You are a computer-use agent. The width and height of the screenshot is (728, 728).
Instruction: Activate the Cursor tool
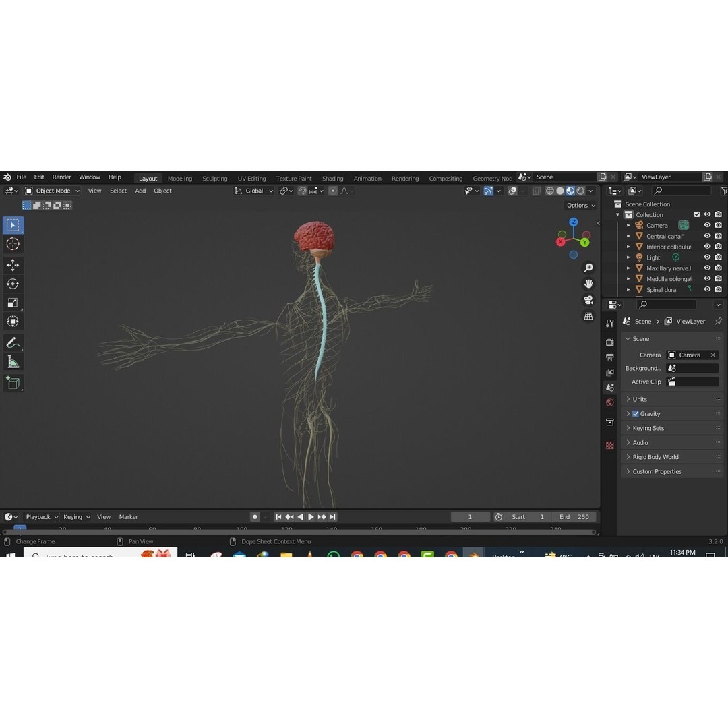click(12, 244)
